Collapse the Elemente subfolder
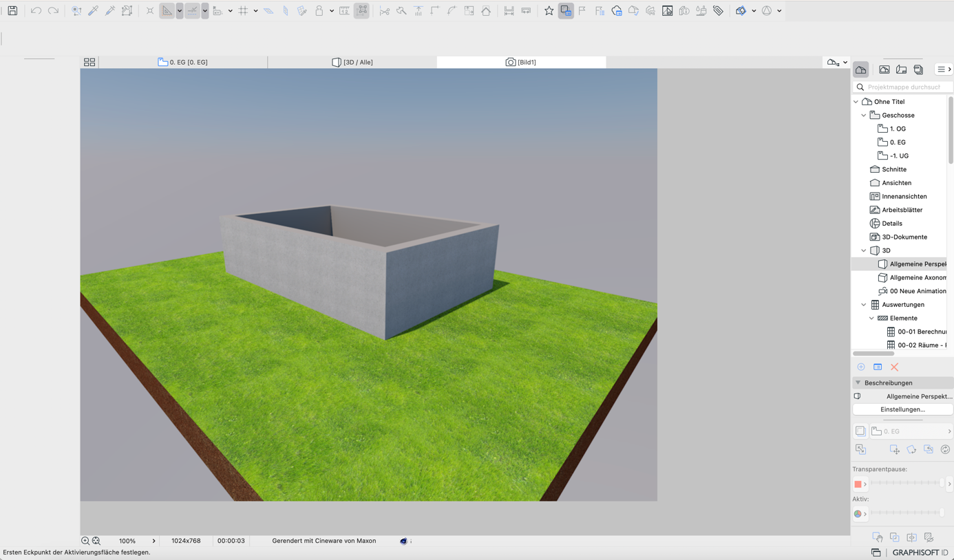The image size is (954, 560). [871, 319]
